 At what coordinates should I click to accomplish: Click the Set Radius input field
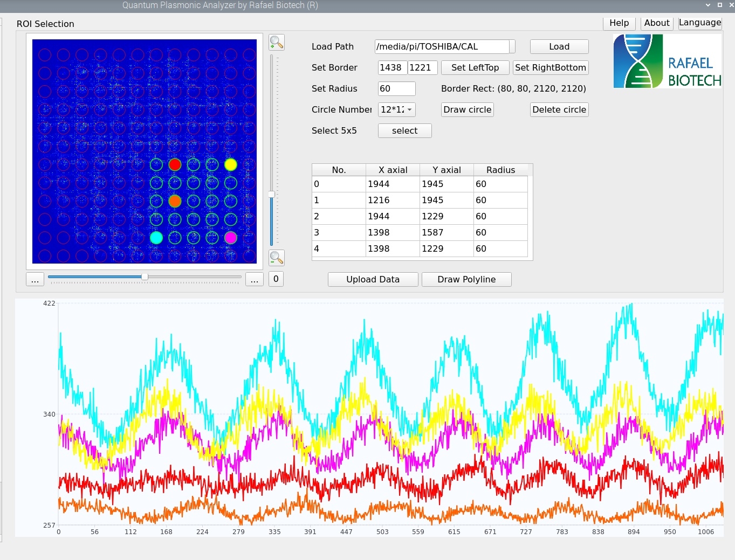tap(396, 88)
